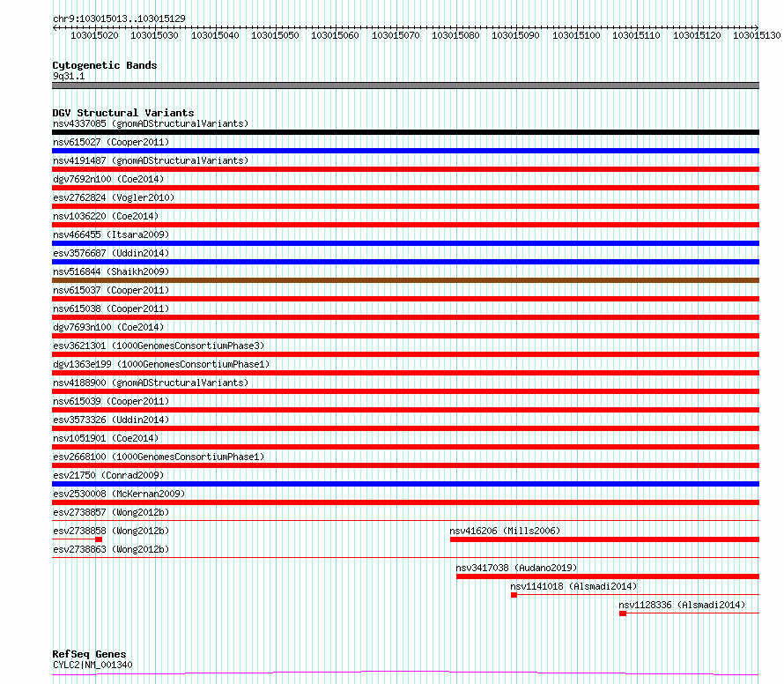
Task: Click the Cytogenetic Bands track title
Action: 105,65
